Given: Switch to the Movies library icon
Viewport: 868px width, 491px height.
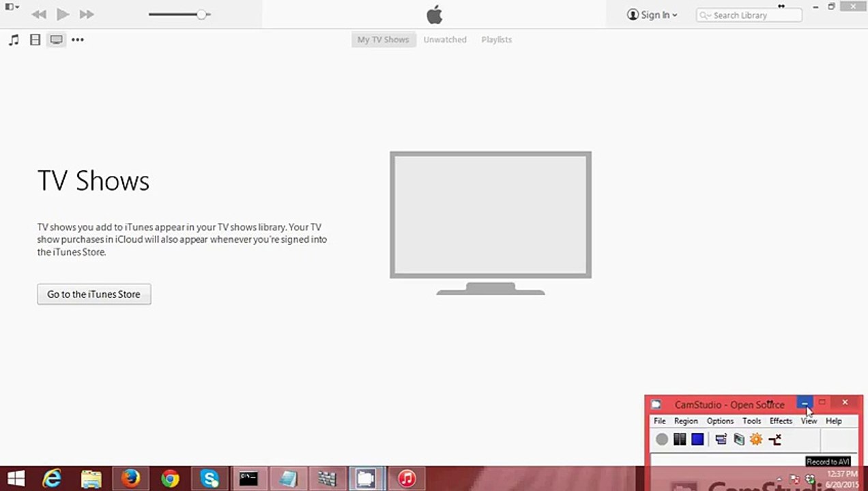Looking at the screenshot, I should pyautogui.click(x=35, y=40).
